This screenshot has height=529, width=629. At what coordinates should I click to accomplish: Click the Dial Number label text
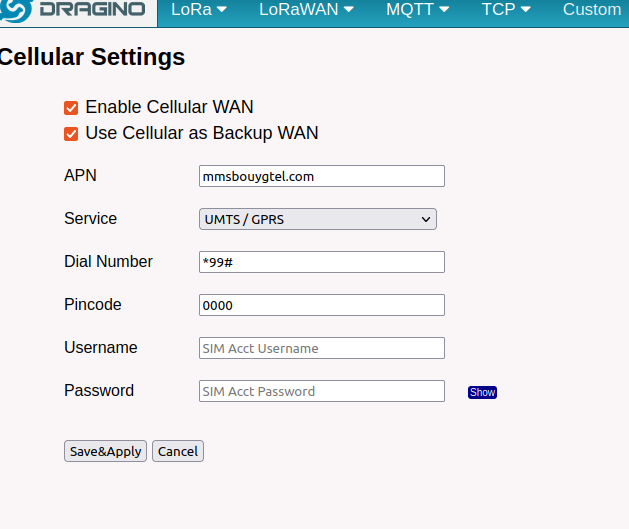tap(108, 262)
